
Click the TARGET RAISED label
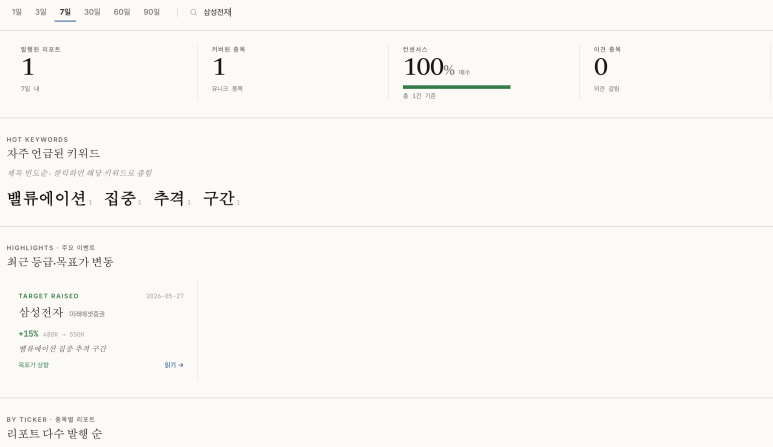pos(48,296)
